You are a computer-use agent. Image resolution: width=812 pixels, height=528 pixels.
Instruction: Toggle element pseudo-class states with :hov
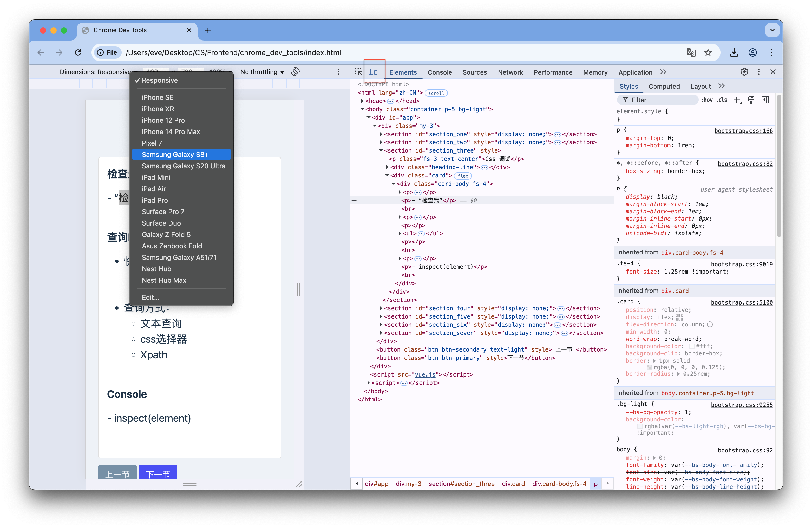tap(707, 100)
